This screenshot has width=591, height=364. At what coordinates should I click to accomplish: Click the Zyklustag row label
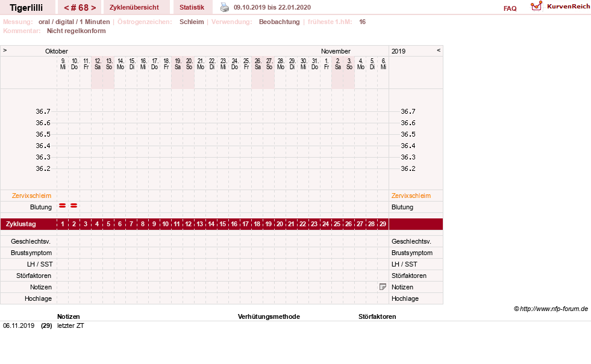pos(21,224)
